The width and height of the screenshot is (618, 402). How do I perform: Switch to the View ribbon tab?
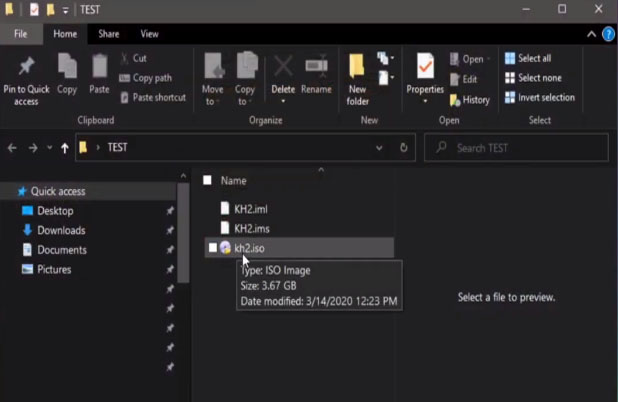(x=149, y=34)
